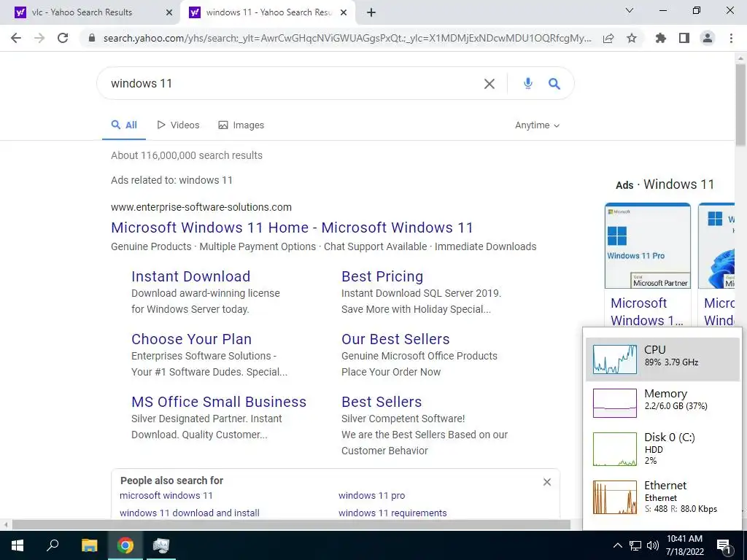The image size is (747, 560).
Task: Open the Choose Your Plan link
Action: pos(192,339)
